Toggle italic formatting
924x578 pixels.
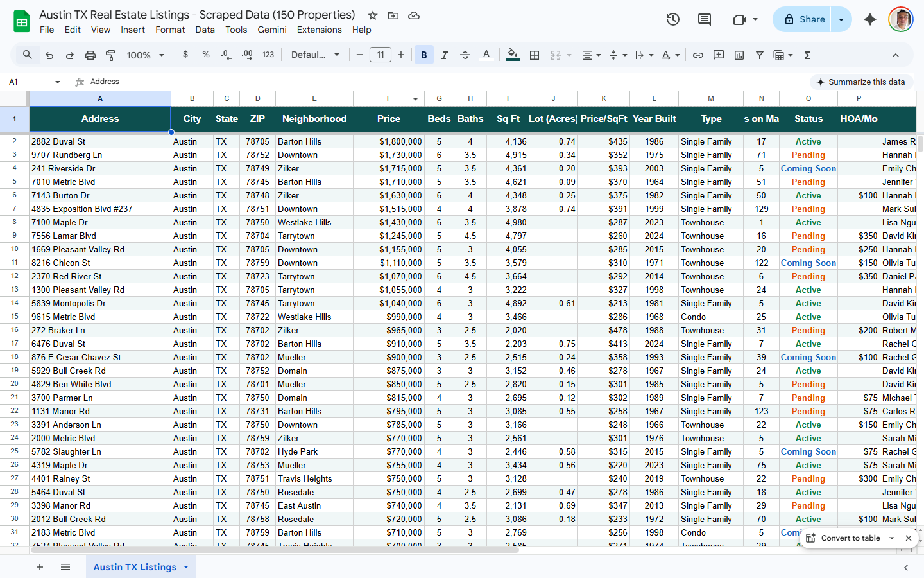coord(444,55)
